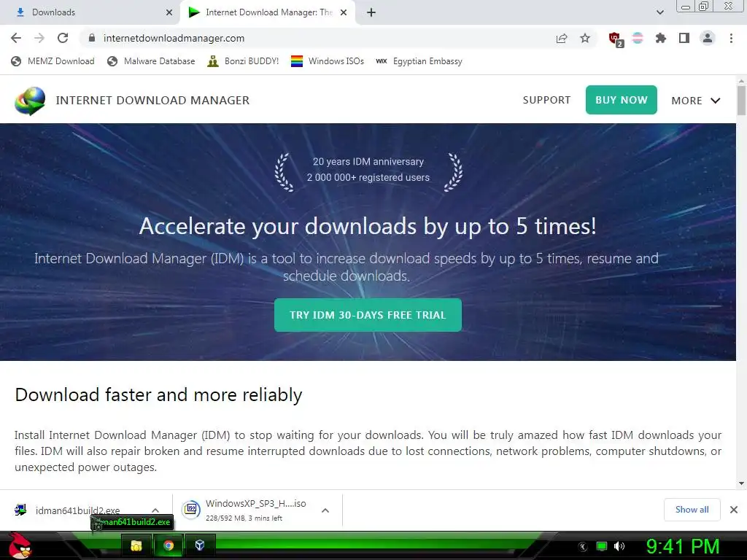The width and height of the screenshot is (747, 560).
Task: Click the scrollbar down arrow
Action: pyautogui.click(x=741, y=483)
